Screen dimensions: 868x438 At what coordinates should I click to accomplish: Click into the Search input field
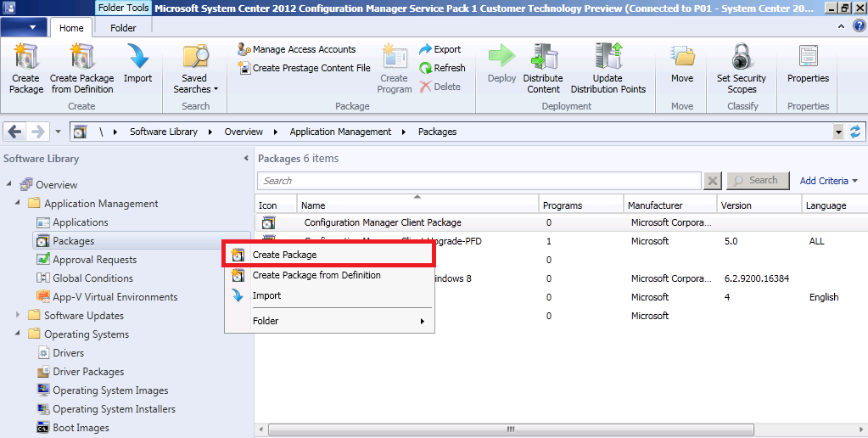(x=479, y=181)
